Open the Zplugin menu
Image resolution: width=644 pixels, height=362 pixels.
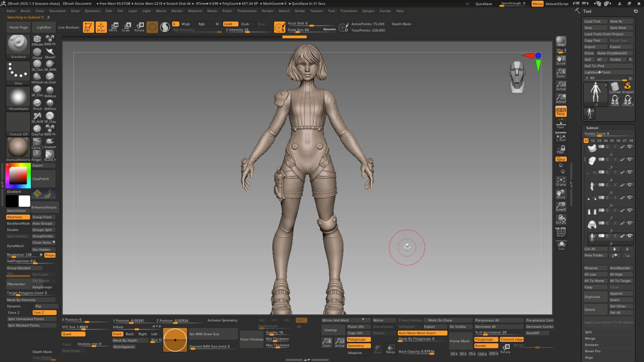click(368, 11)
